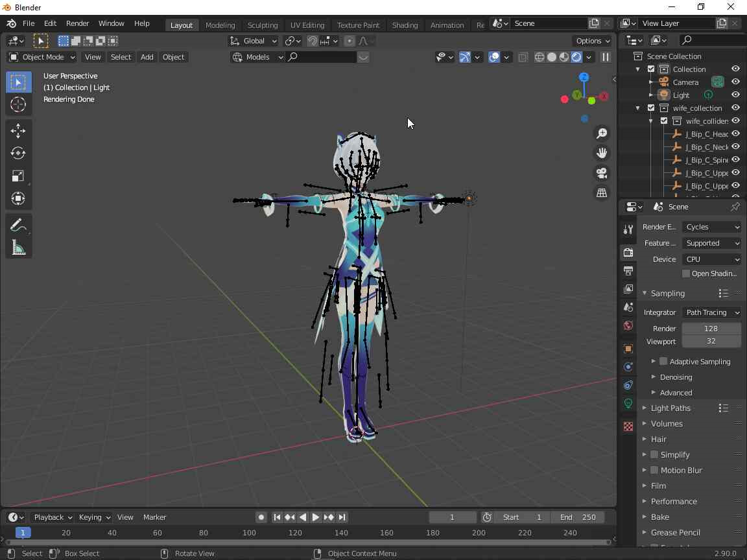This screenshot has height=560, width=747.
Task: Open the Integrator Path Tracing dropdown
Action: tap(712, 312)
